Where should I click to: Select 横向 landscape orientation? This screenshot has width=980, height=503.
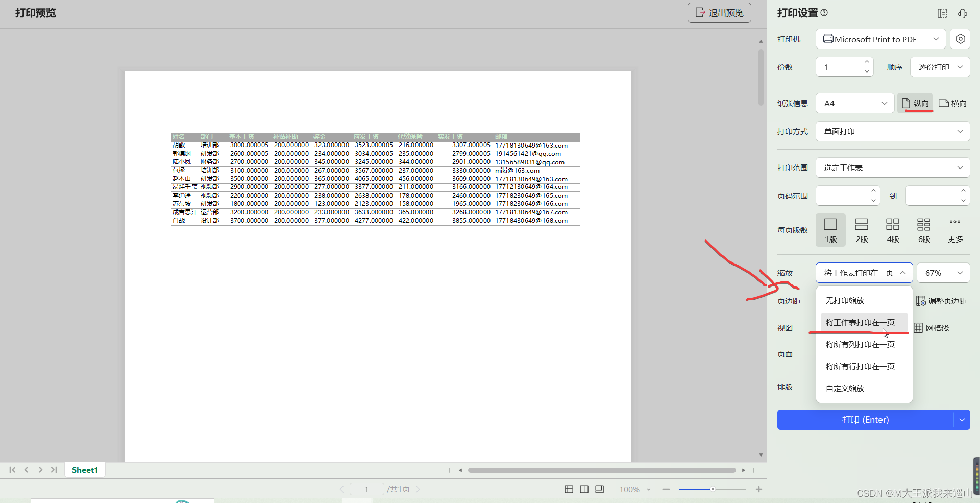pyautogui.click(x=952, y=103)
